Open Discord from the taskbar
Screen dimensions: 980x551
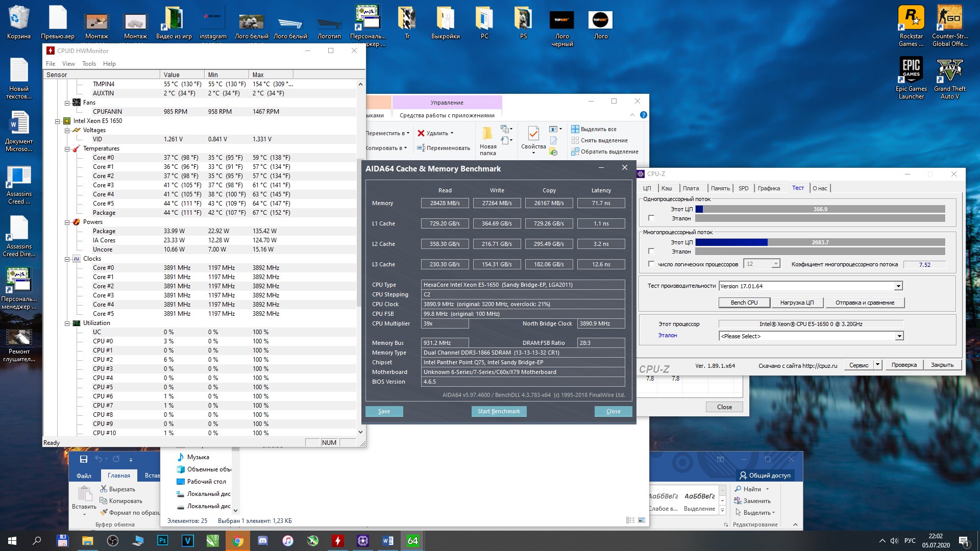pos(262,541)
